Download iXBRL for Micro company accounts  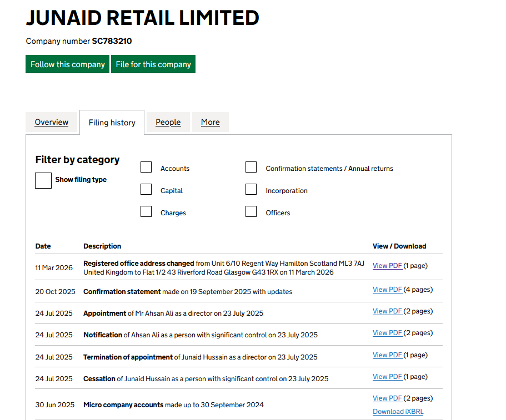[398, 412]
